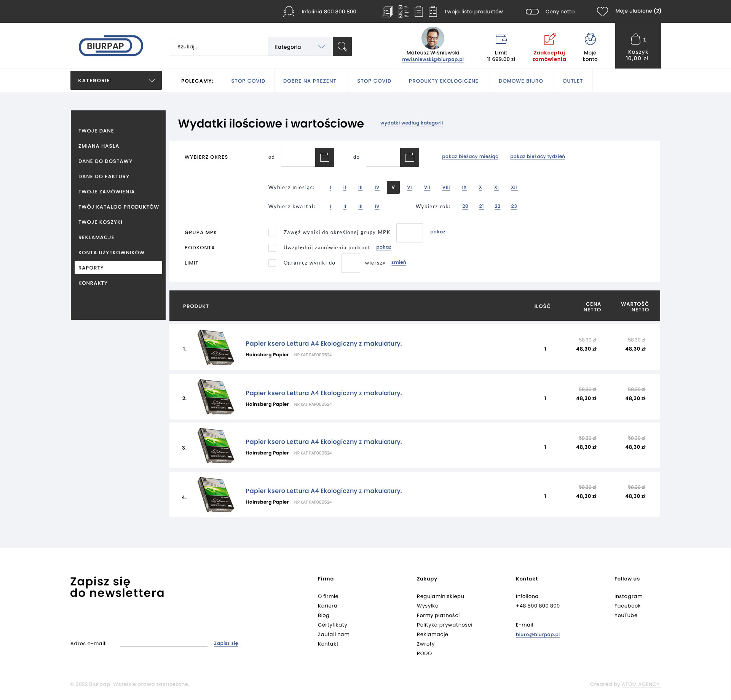Expand the KATEGORIE menu
Viewport: 731px width, 700px height.
point(116,80)
